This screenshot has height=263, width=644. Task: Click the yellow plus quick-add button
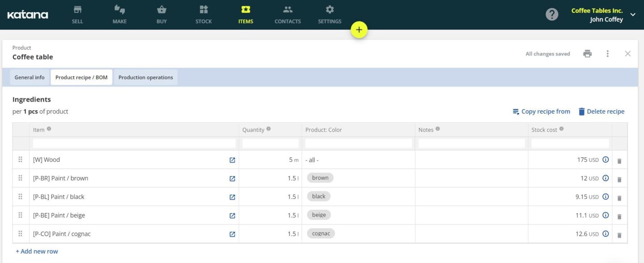click(x=359, y=29)
